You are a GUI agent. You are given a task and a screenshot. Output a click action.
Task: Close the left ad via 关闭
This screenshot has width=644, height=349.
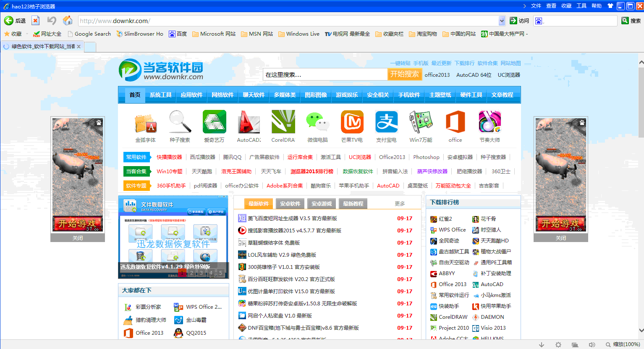pyautogui.click(x=78, y=238)
